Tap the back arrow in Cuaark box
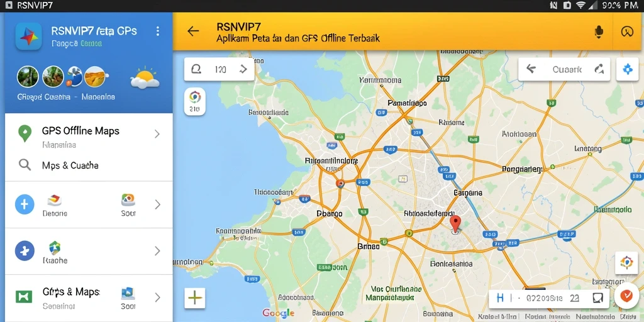Viewport: 644px width, 322px height. pos(531,69)
